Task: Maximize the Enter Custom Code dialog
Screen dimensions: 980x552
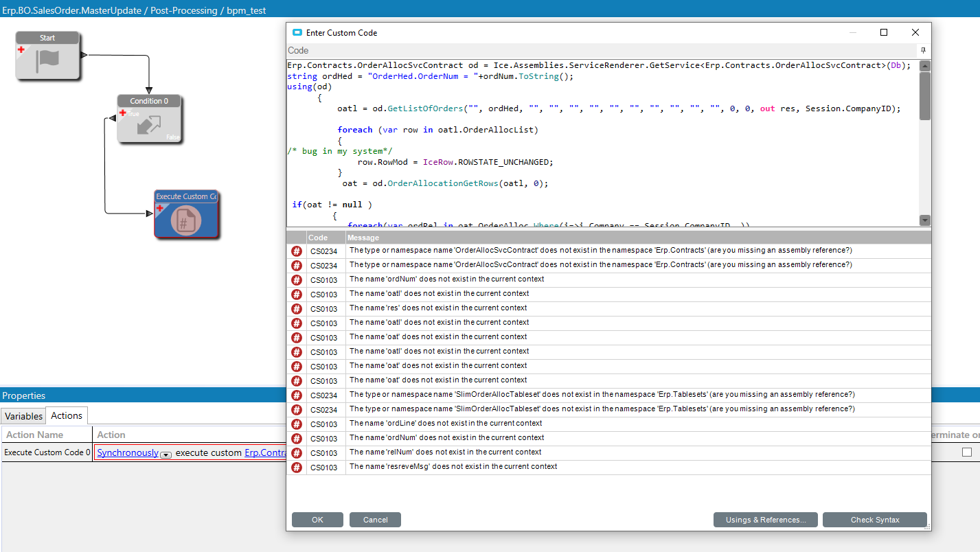Action: pyautogui.click(x=884, y=32)
